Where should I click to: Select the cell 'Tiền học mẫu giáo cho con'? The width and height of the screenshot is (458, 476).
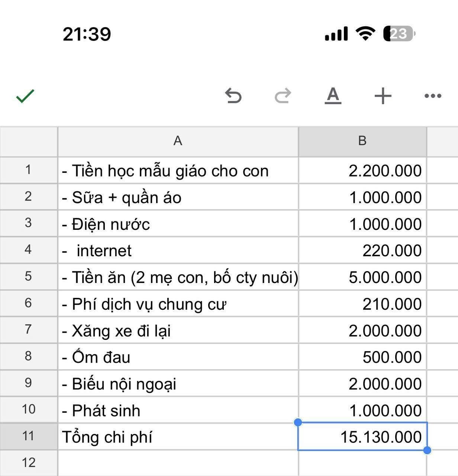[178, 171]
